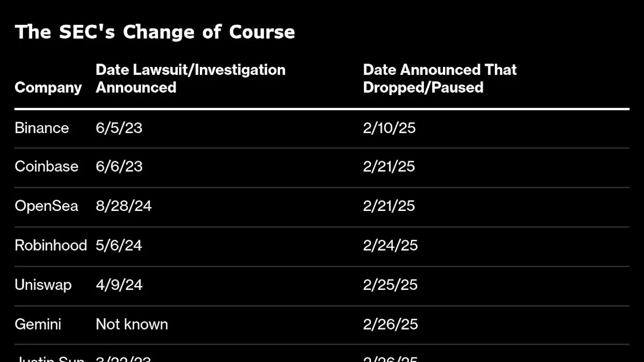Click Gemini's 'Not known' cell
The width and height of the screenshot is (644, 362).
(132, 325)
